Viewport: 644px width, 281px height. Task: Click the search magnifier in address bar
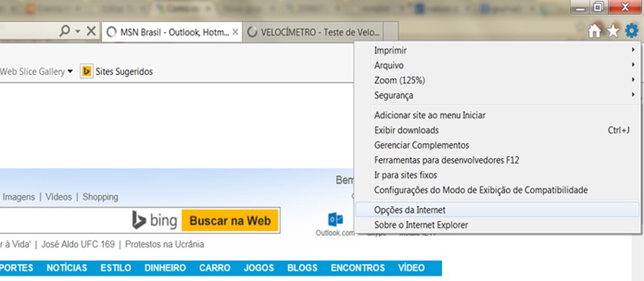pyautogui.click(x=65, y=31)
